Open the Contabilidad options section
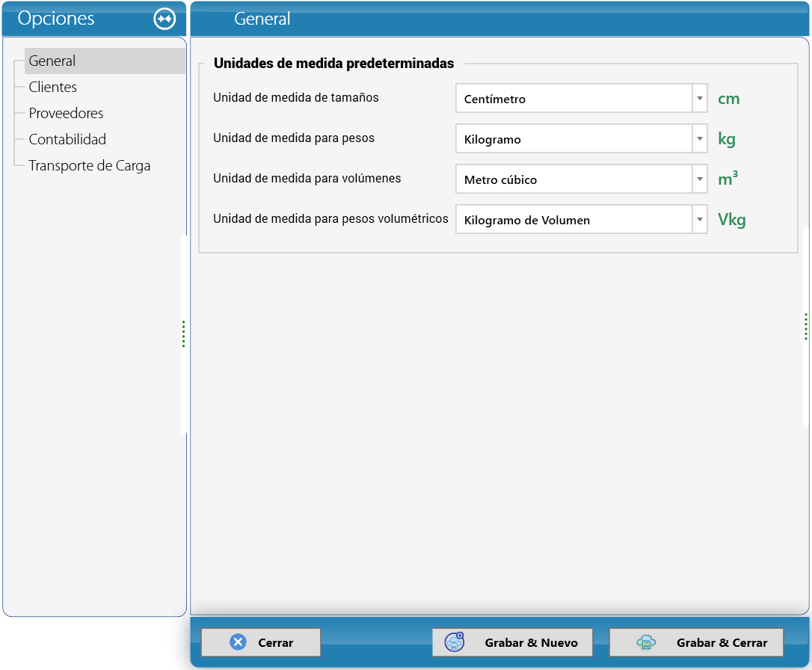Image resolution: width=812 pixels, height=670 pixels. pos(67,139)
